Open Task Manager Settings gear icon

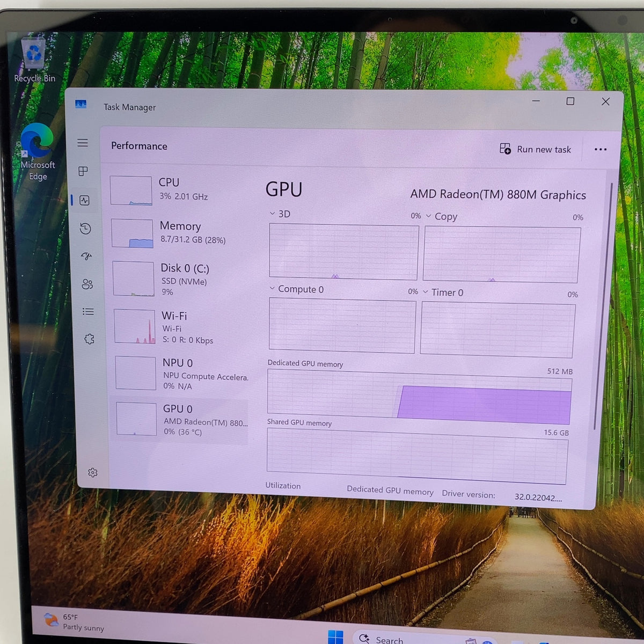pos(93,472)
